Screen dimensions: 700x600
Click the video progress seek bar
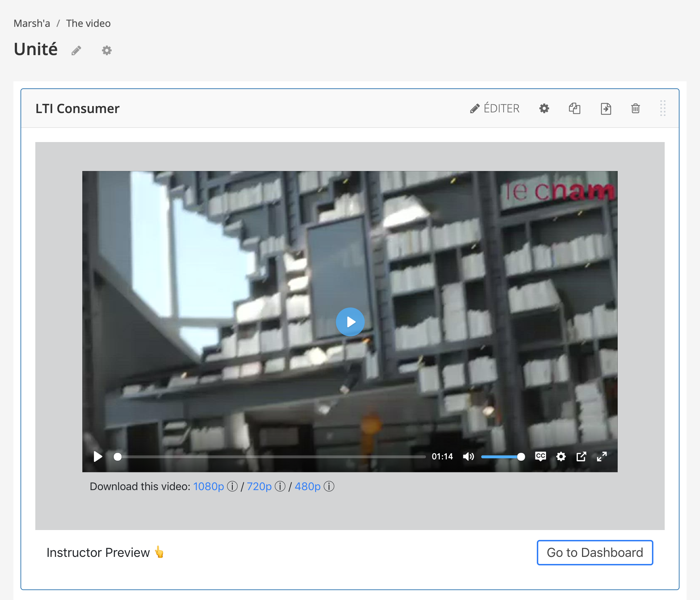272,457
